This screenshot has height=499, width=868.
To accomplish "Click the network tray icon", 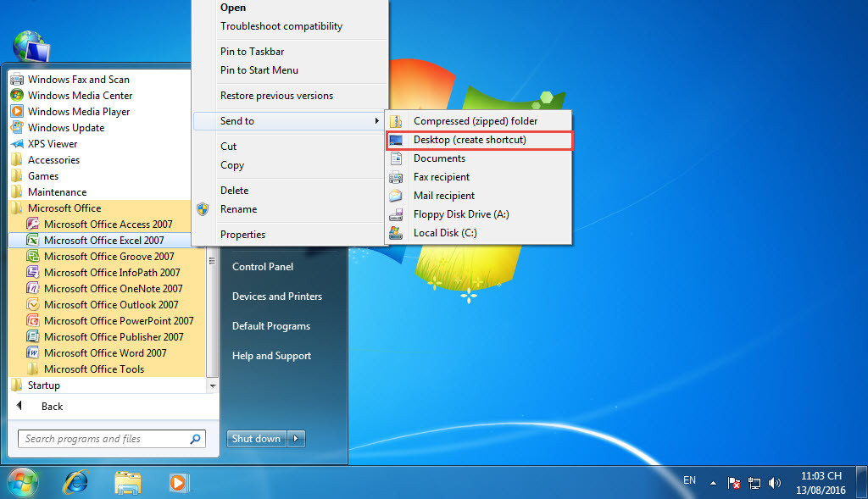I will [754, 483].
